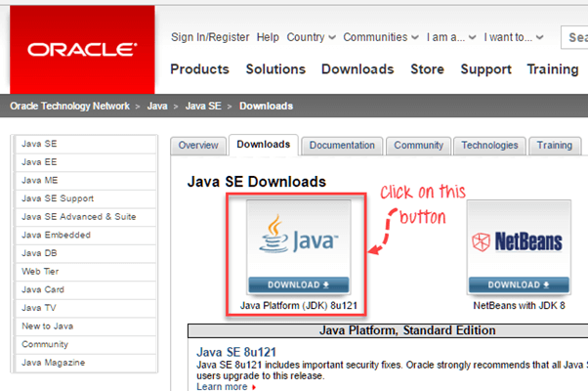Open the Communities dropdown menu
The width and height of the screenshot is (588, 391).
pos(381,37)
